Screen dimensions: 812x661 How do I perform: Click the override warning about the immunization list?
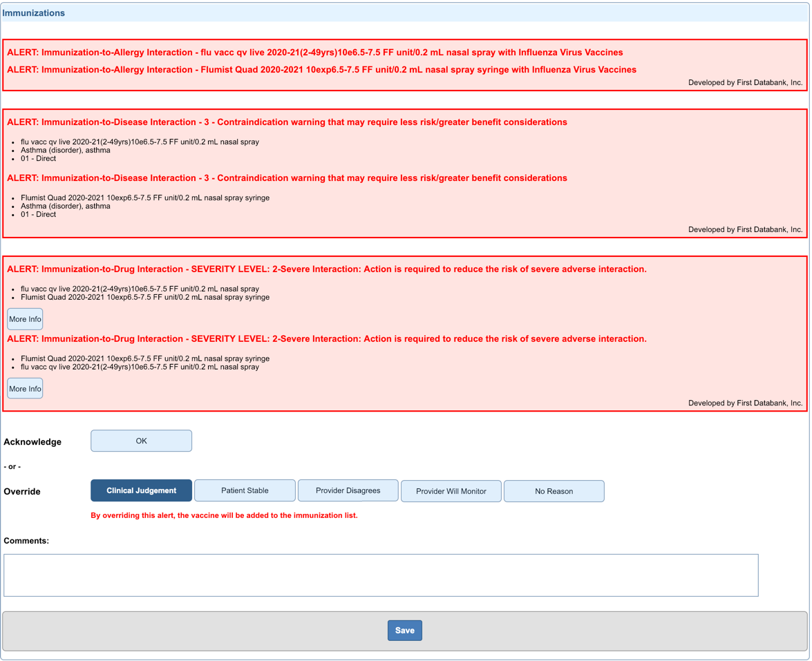[224, 515]
